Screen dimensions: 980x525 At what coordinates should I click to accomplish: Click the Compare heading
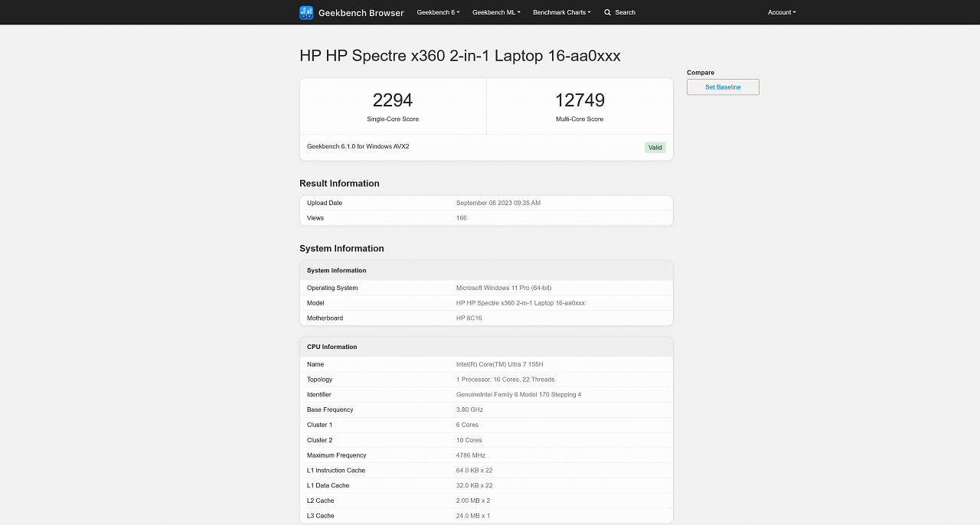(x=701, y=73)
